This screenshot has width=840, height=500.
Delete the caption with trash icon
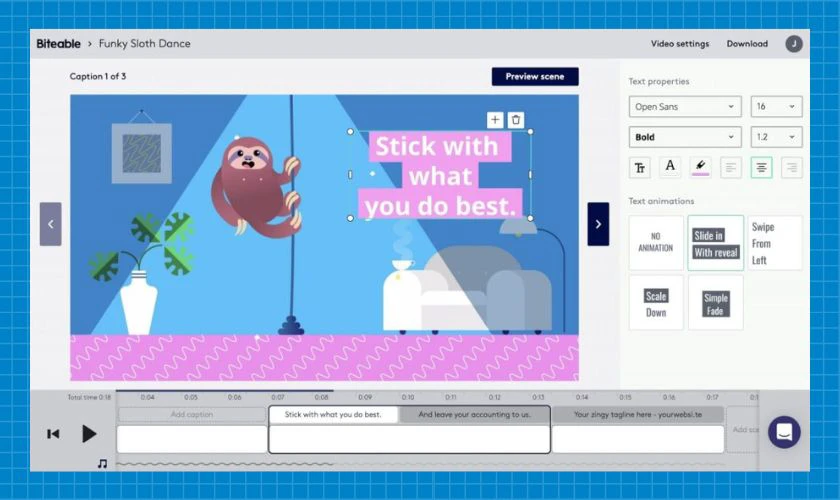pyautogui.click(x=516, y=120)
